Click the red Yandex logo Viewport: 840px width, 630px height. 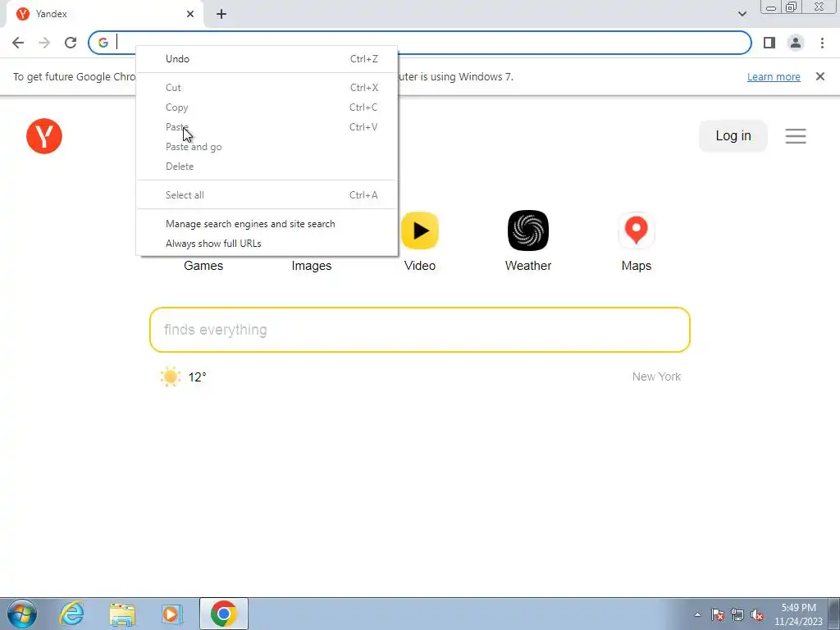[44, 136]
